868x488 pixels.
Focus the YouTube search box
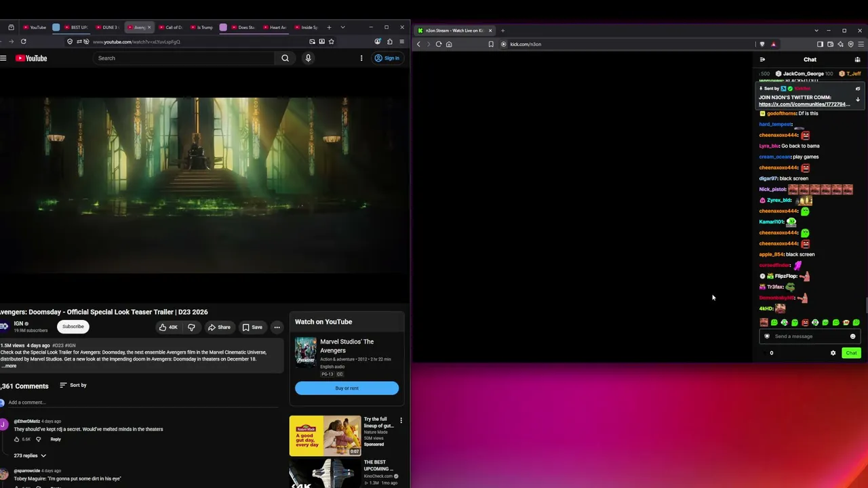183,58
